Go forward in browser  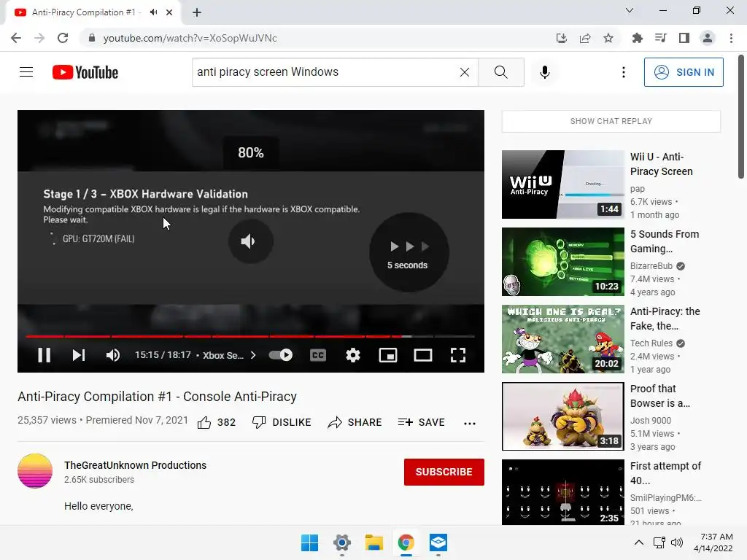(x=39, y=38)
